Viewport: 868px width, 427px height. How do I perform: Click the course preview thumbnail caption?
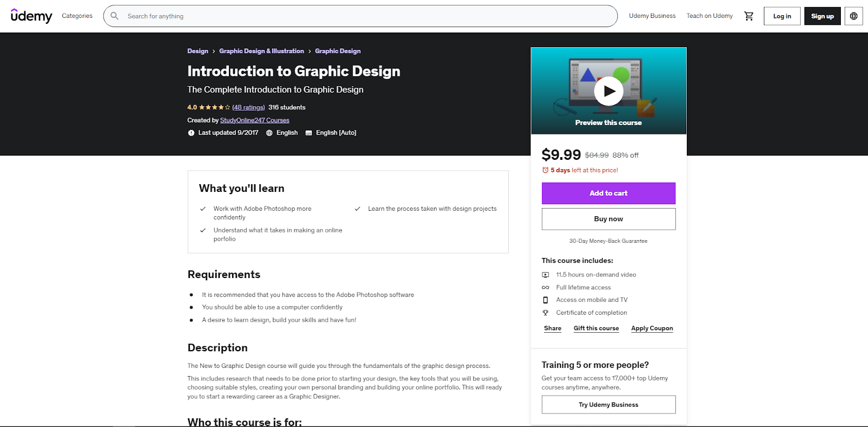tap(609, 123)
